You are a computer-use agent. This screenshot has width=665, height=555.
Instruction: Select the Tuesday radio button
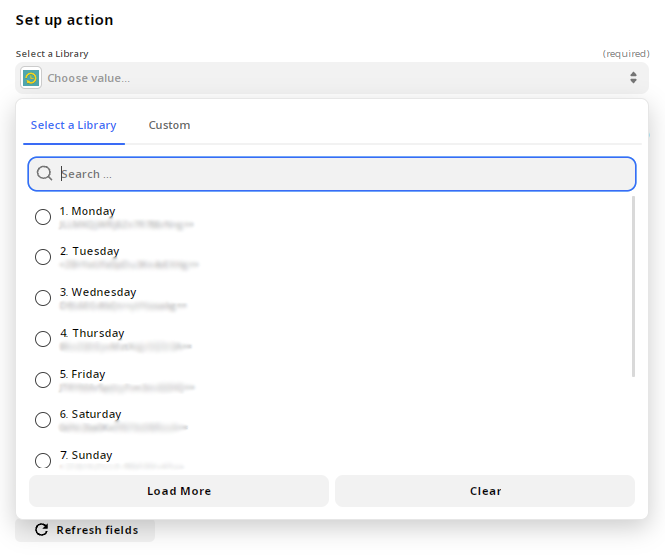(x=43, y=257)
